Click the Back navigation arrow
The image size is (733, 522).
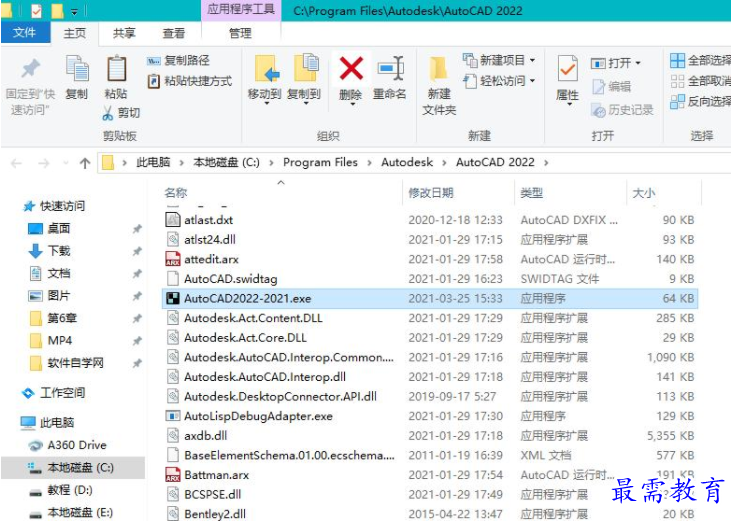coord(16,163)
